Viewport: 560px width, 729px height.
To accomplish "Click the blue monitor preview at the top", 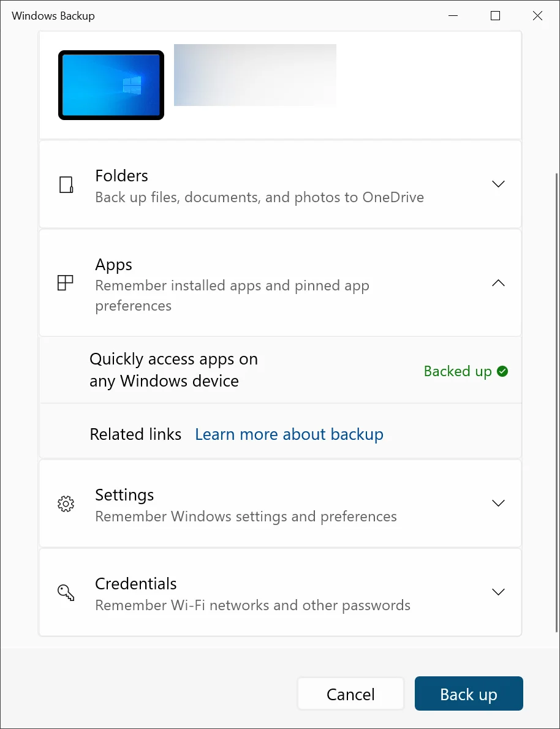I will [110, 85].
